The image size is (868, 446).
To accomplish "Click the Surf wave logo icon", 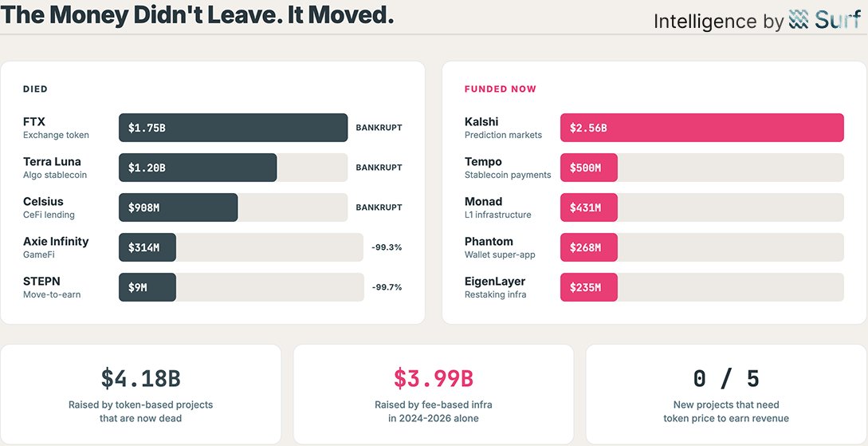I will pyautogui.click(x=798, y=20).
